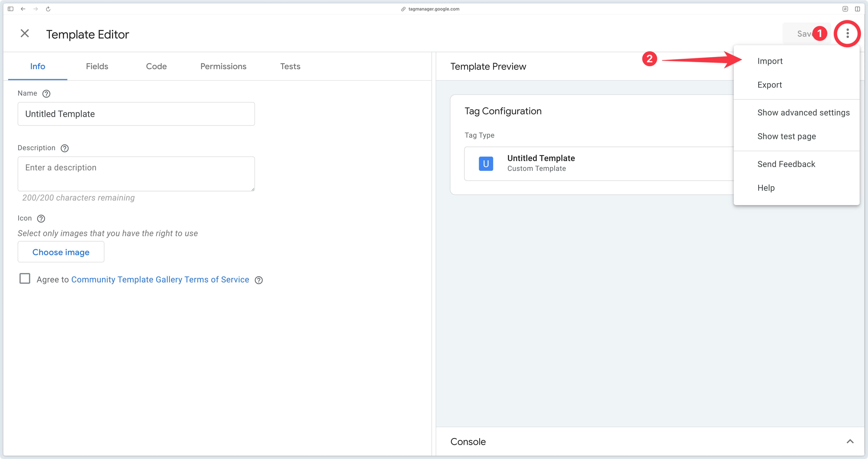868x459 pixels.
Task: Choose Show advanced settings in menu
Action: coord(797,113)
